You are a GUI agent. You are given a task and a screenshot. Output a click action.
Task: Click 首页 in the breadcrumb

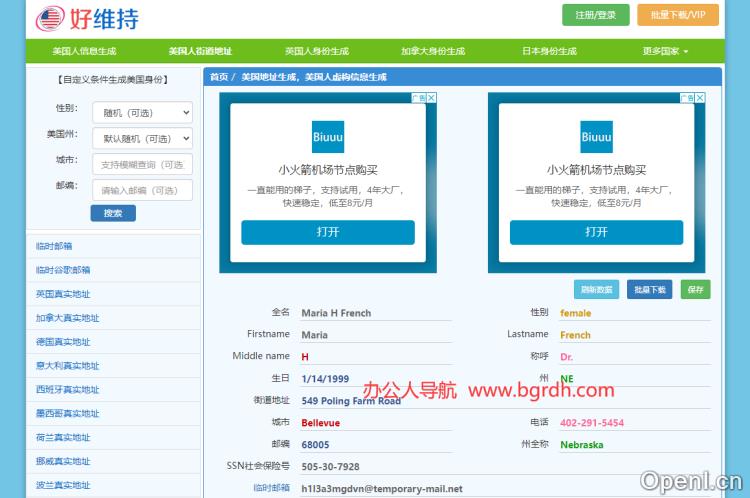218,77
